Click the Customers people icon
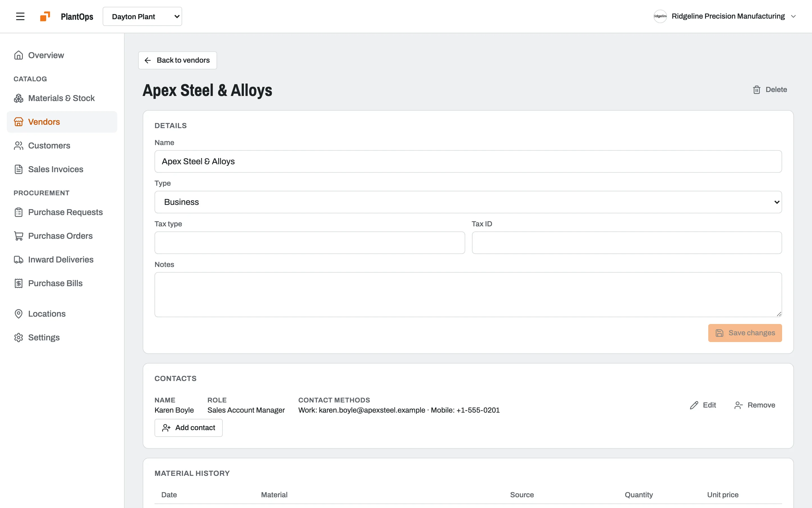 click(x=18, y=145)
